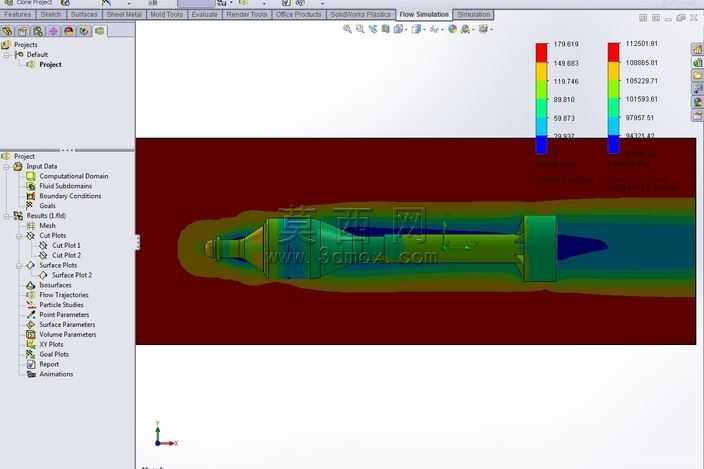
Task: Collapse the Surface Plots node
Action: (19, 265)
